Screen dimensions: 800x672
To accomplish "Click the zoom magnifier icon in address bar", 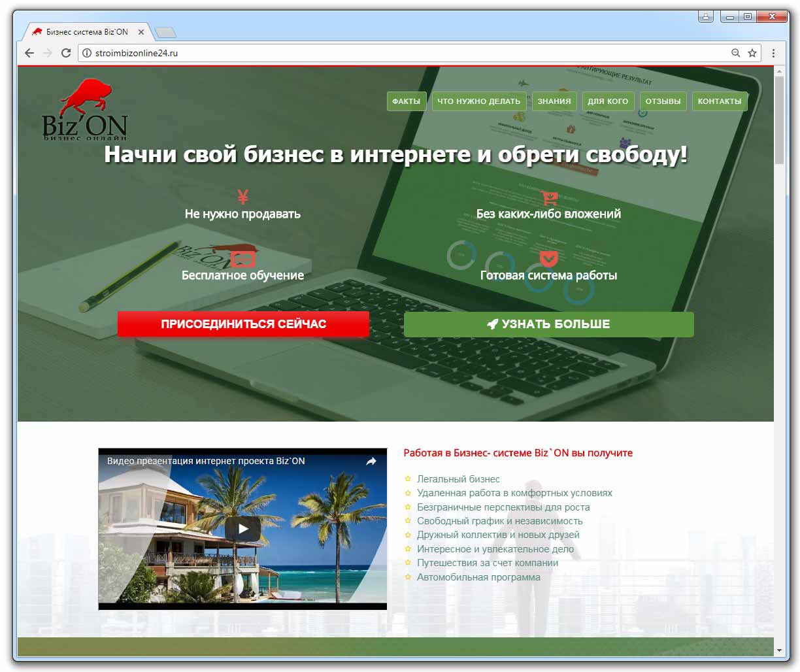I will (735, 53).
